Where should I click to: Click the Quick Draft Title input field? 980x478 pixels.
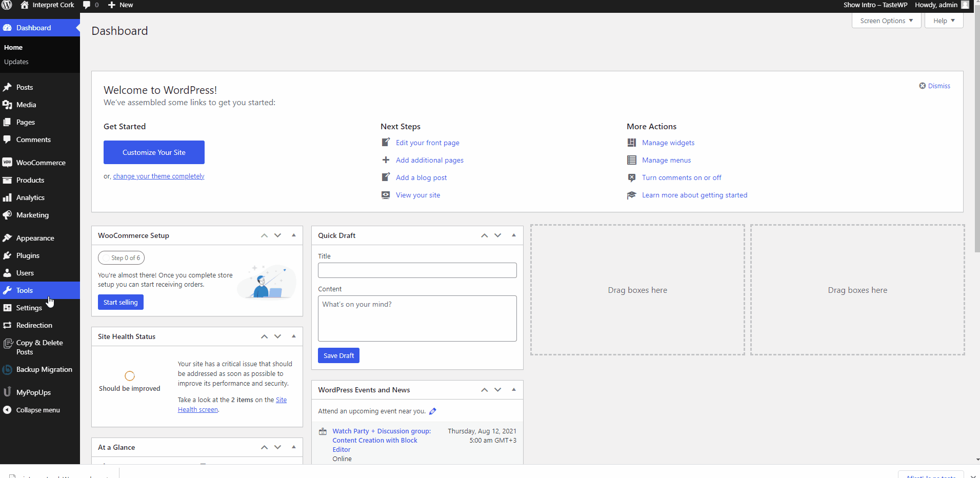[417, 270]
